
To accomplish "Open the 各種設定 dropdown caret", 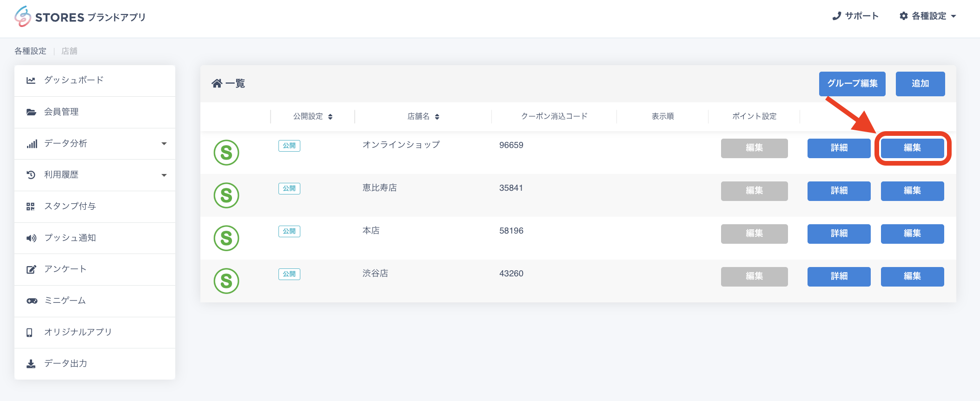I will (x=954, y=16).
